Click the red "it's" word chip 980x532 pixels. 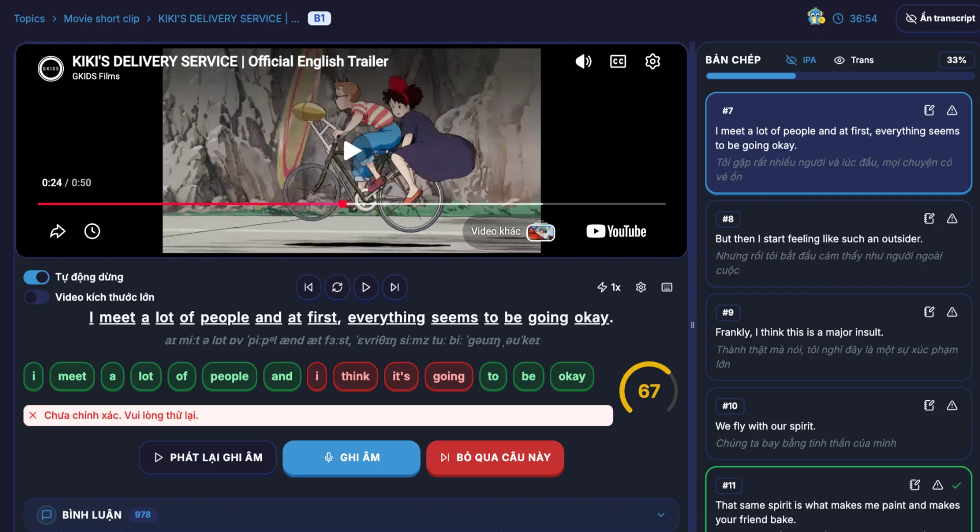pyautogui.click(x=401, y=376)
